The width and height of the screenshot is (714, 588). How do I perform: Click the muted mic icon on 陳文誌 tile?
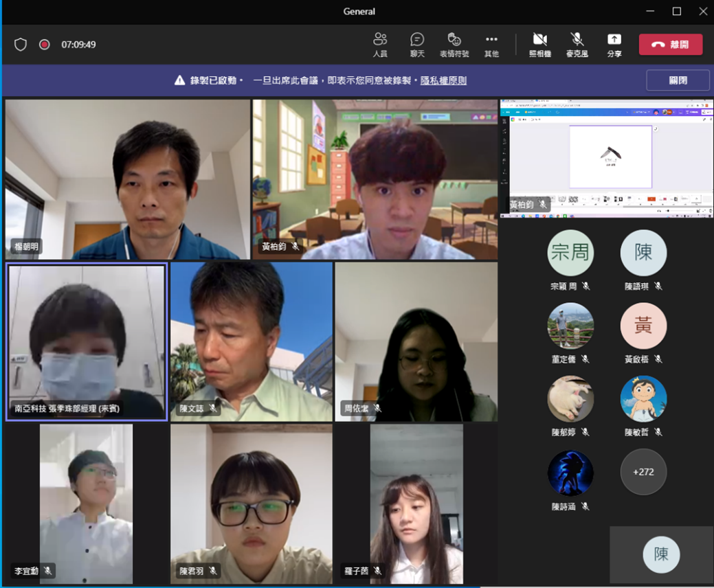coord(213,408)
